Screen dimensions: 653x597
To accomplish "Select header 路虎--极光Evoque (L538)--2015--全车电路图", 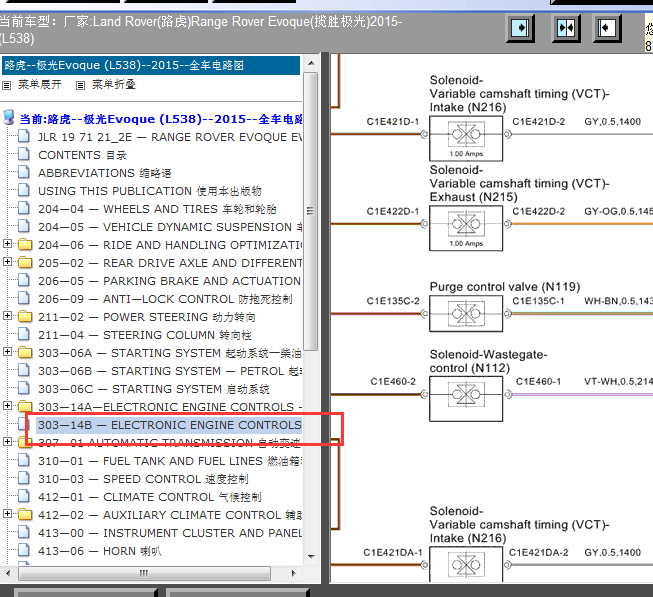I will [x=150, y=65].
